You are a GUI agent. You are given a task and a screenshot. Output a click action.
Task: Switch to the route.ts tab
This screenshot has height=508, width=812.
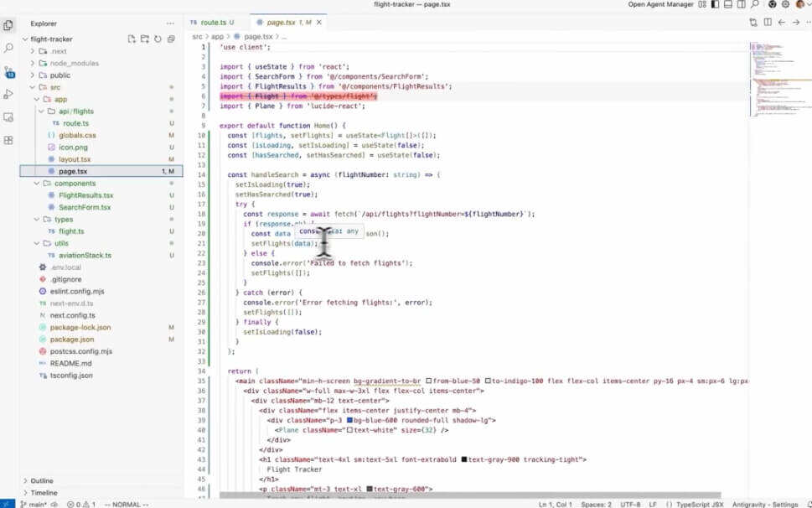click(x=210, y=22)
